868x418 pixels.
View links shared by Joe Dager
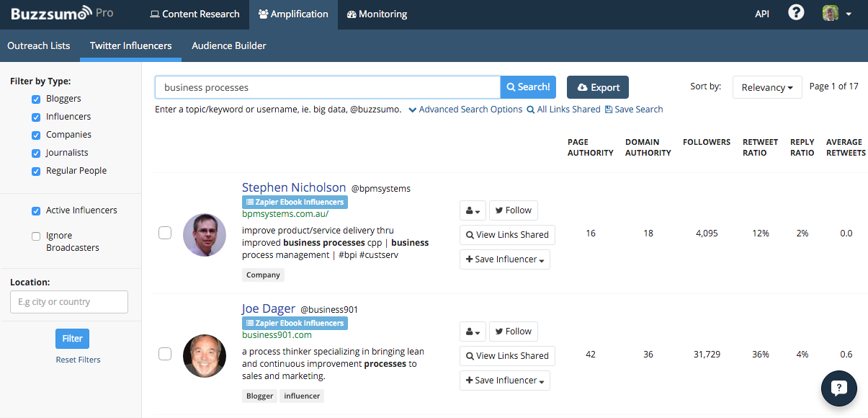pos(507,356)
